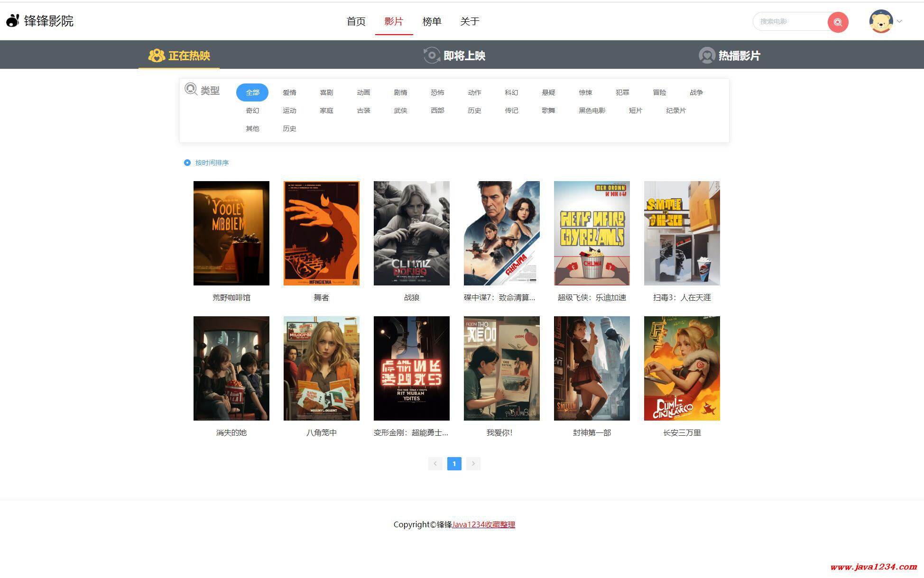Follow the Java1234收藏整理 footer link

point(484,524)
